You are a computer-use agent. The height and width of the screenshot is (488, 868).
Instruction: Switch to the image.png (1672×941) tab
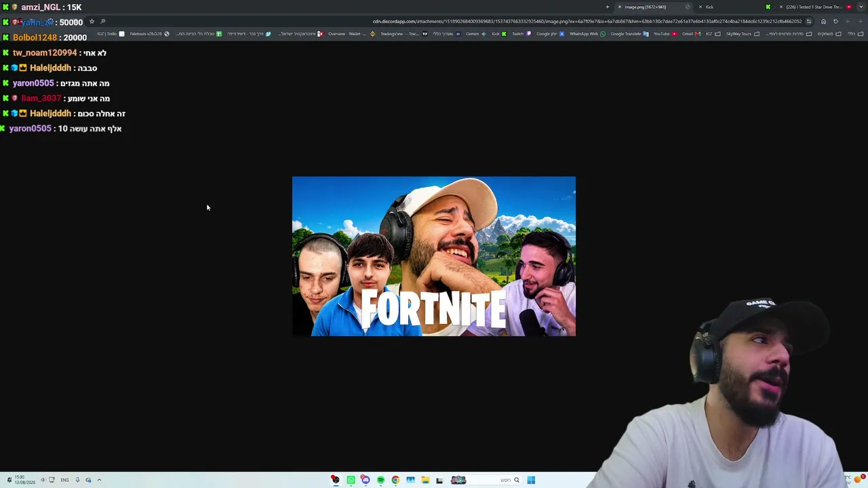pyautogui.click(x=655, y=7)
